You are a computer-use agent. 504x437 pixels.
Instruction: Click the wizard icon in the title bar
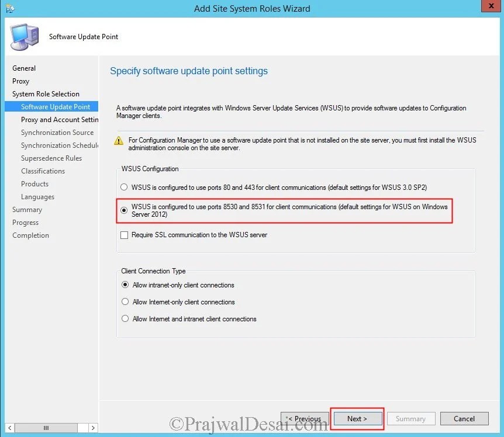(10, 6)
